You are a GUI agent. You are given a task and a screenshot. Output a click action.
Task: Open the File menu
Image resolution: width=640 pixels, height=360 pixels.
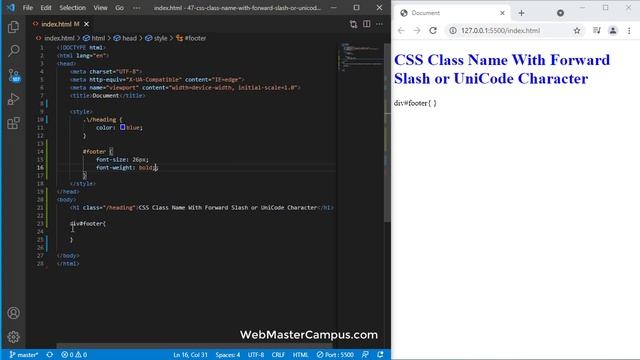[28, 8]
